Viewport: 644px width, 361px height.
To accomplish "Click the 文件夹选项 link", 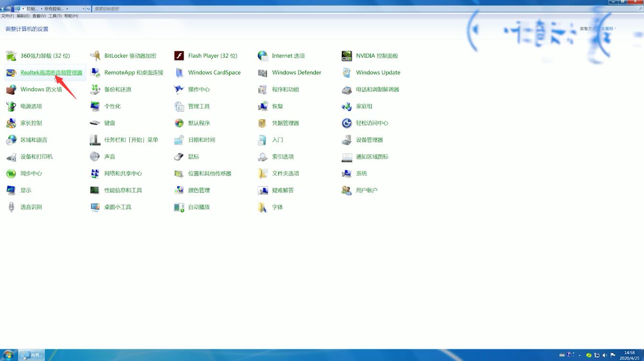I will pyautogui.click(x=286, y=174).
